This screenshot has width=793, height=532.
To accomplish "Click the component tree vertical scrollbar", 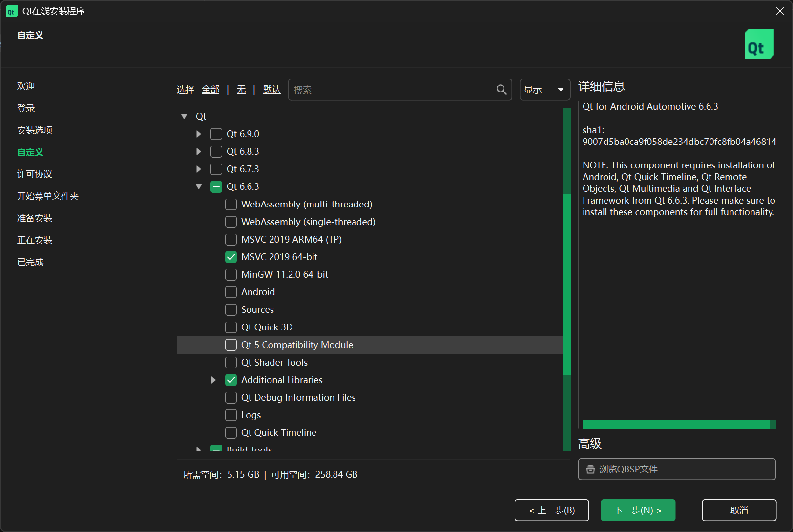I will pos(567,284).
